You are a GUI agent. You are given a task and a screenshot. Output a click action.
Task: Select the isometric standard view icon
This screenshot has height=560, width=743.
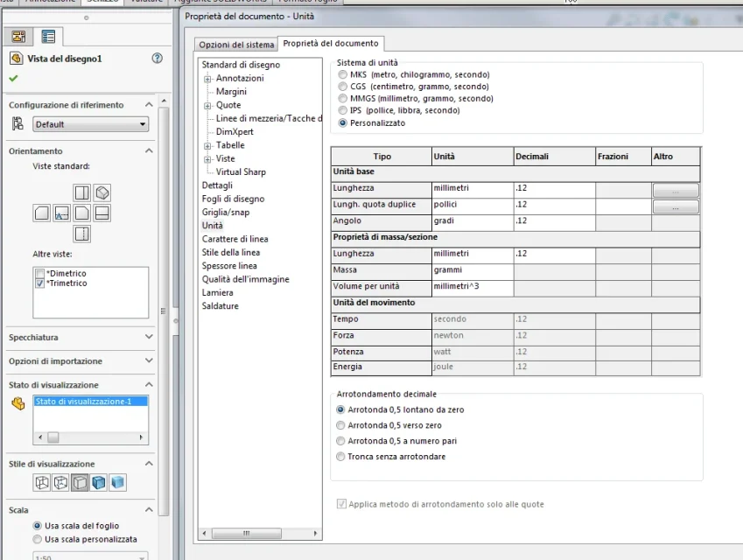(x=102, y=192)
